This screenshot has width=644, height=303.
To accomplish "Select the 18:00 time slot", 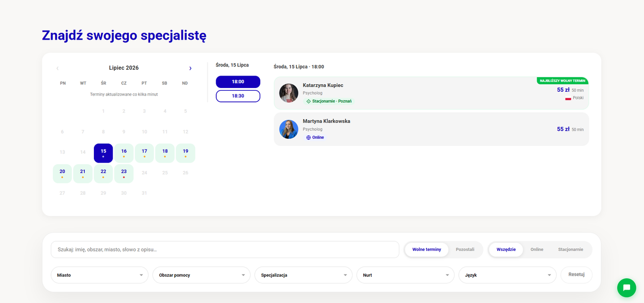I will [x=238, y=82].
